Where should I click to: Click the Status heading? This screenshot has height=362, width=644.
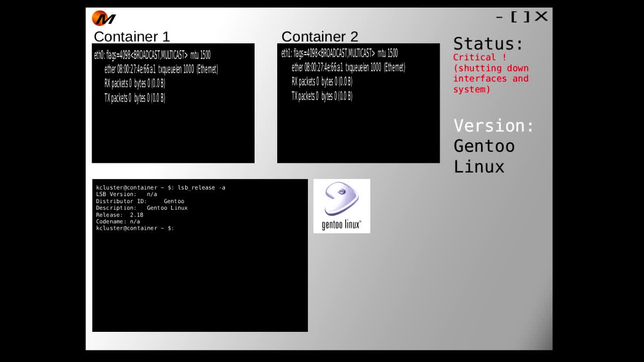tap(488, 44)
